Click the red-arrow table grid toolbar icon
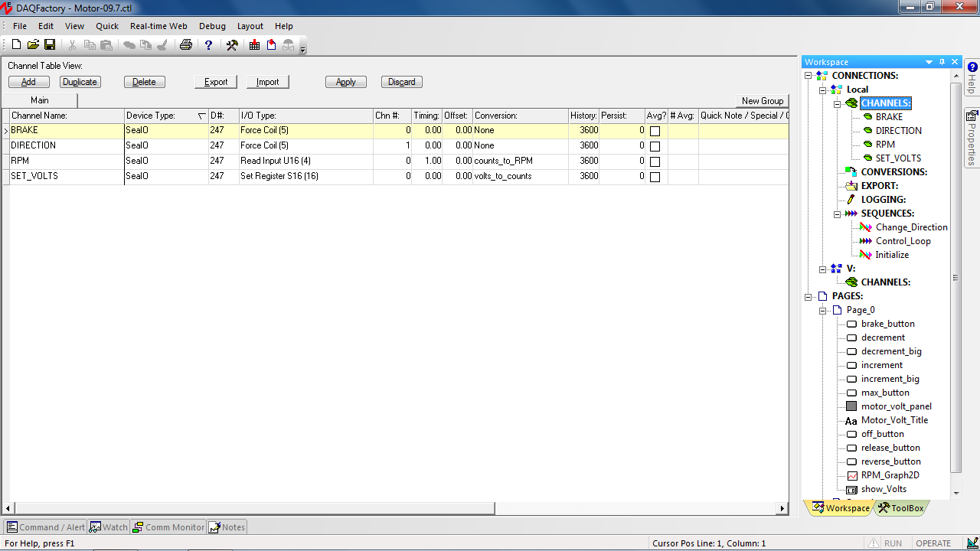Screen dimensions: 980x551 255,45
